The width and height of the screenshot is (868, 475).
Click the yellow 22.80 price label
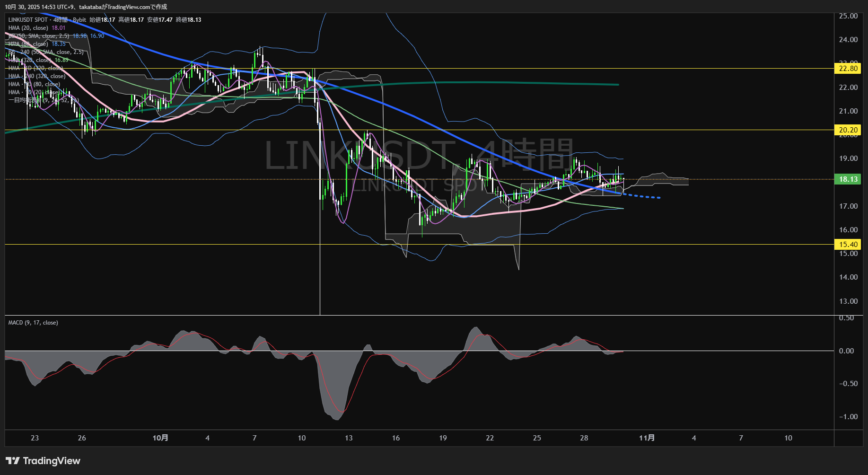pos(848,69)
